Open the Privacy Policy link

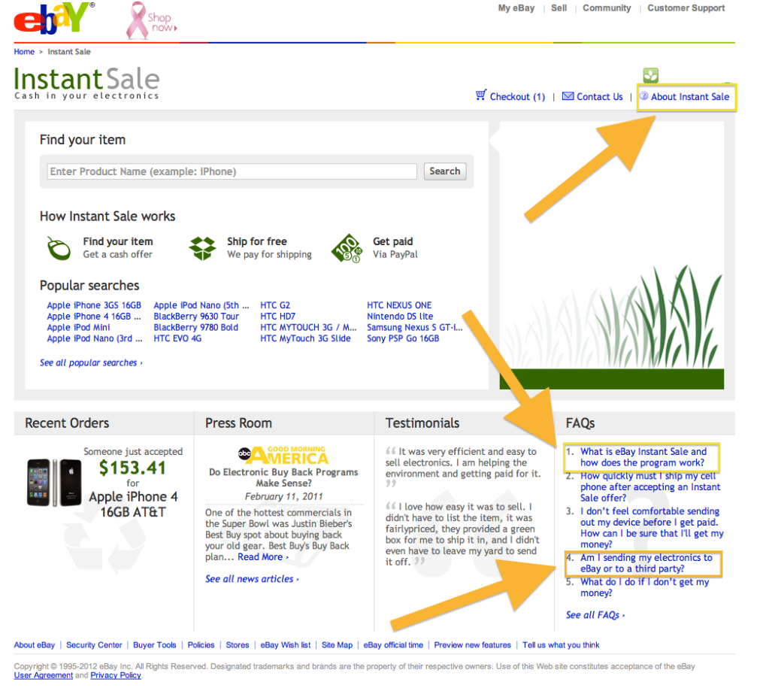point(116,675)
